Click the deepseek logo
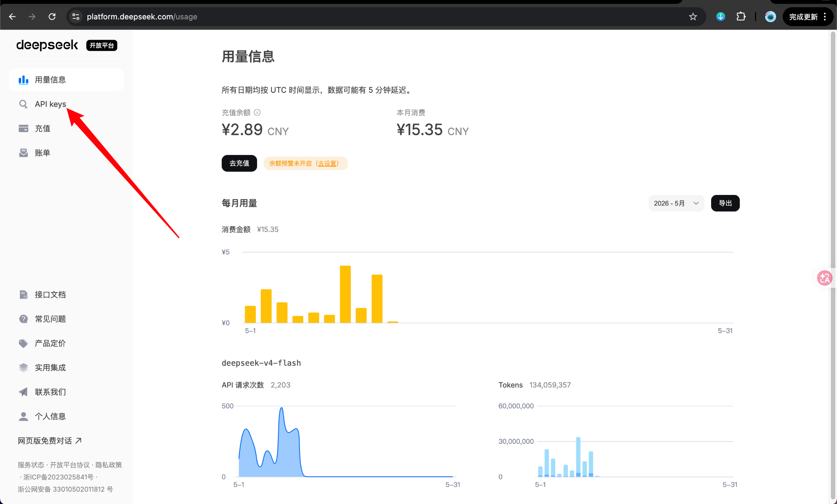Image resolution: width=837 pixels, height=504 pixels. 47,45
